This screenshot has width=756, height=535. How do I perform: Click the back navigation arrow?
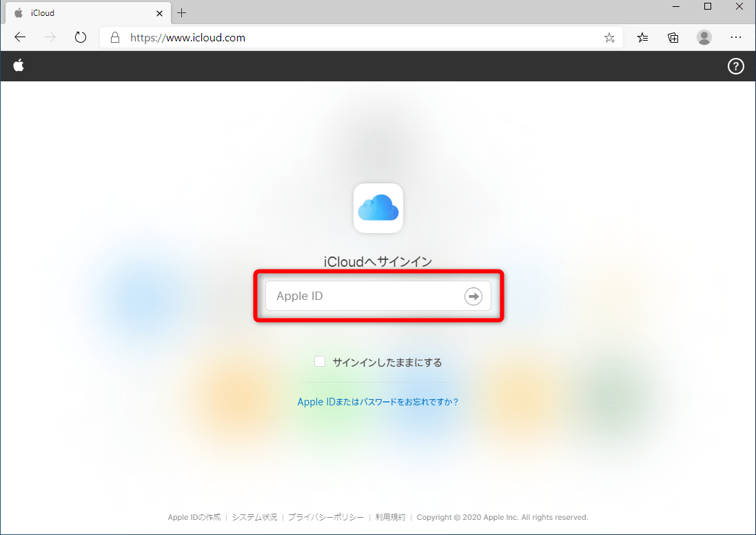pos(19,37)
